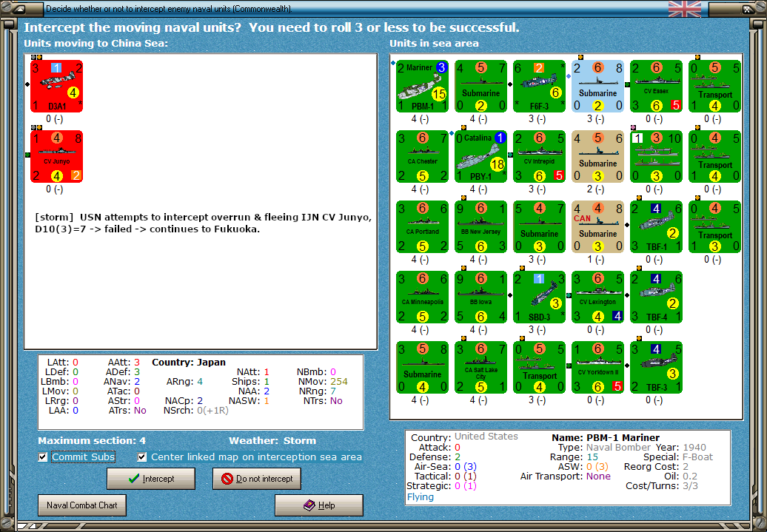Screen dimensions: 767x532
Task: Select the CV Lexington carrier counter
Action: click(x=597, y=297)
